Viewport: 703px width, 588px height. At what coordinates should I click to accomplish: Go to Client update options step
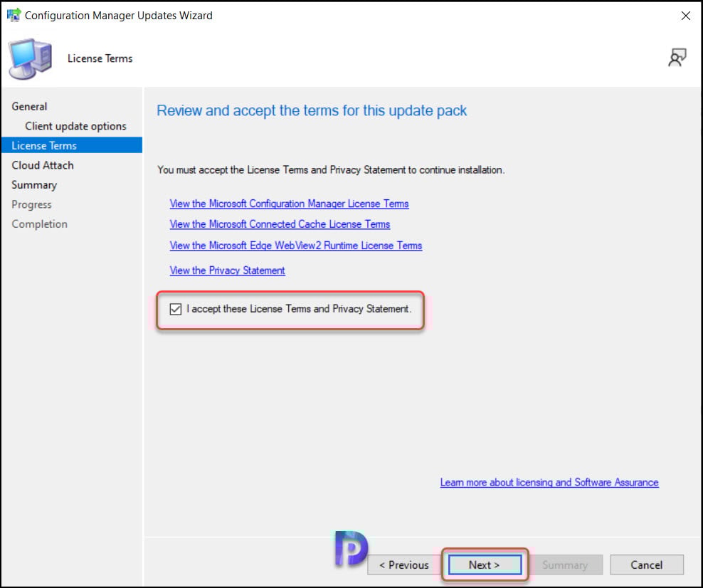click(75, 126)
